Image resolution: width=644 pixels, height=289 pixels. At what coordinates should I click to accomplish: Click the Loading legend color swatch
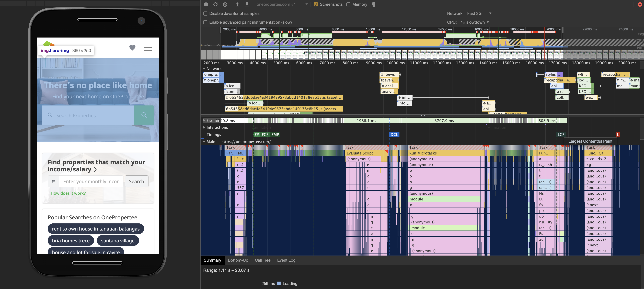click(279, 283)
